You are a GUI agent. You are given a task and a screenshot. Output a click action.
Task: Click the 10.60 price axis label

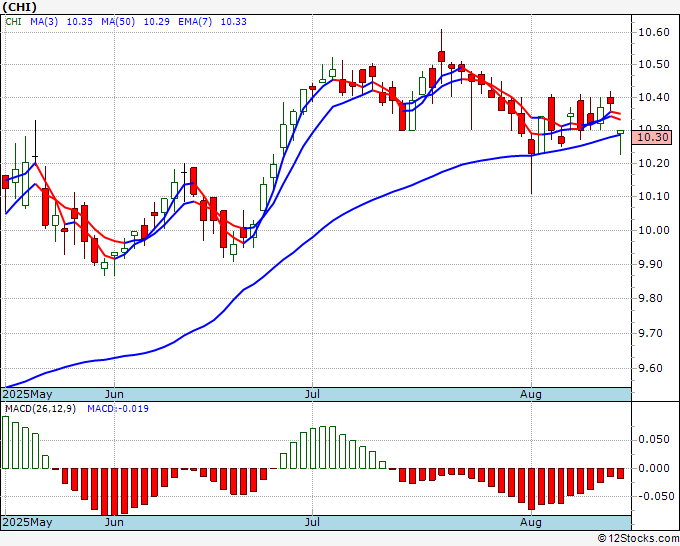[654, 32]
